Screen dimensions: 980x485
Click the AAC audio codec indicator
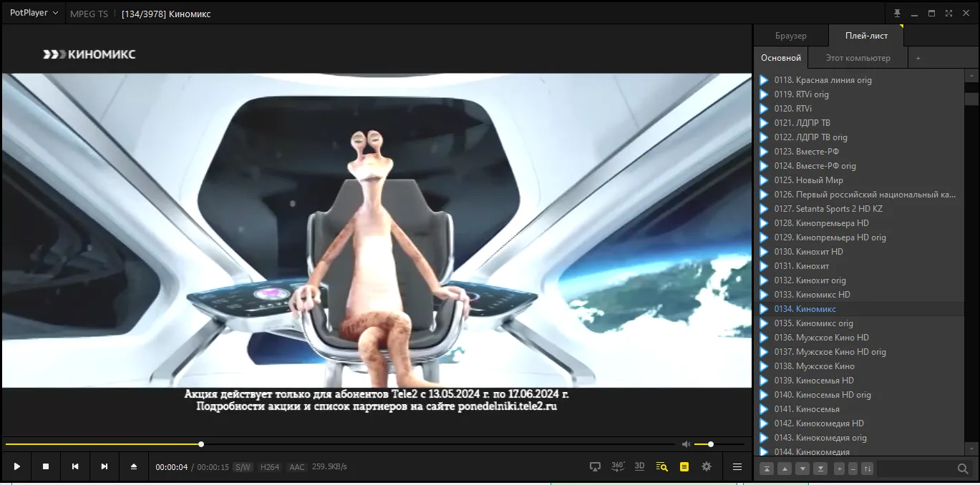[297, 467]
